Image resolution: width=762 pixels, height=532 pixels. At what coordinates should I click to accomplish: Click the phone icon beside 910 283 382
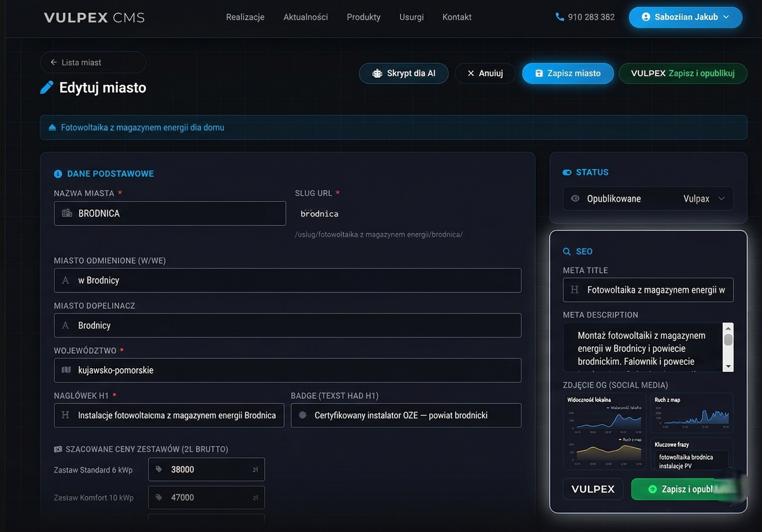click(560, 17)
